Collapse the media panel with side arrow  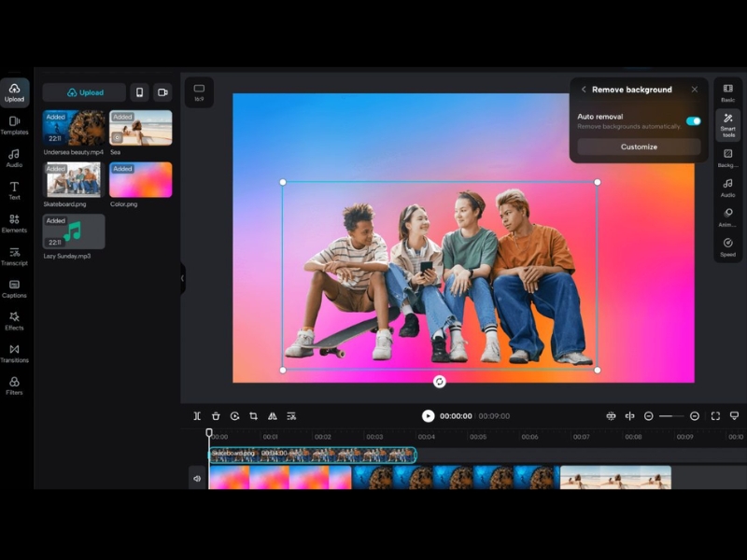click(x=182, y=278)
